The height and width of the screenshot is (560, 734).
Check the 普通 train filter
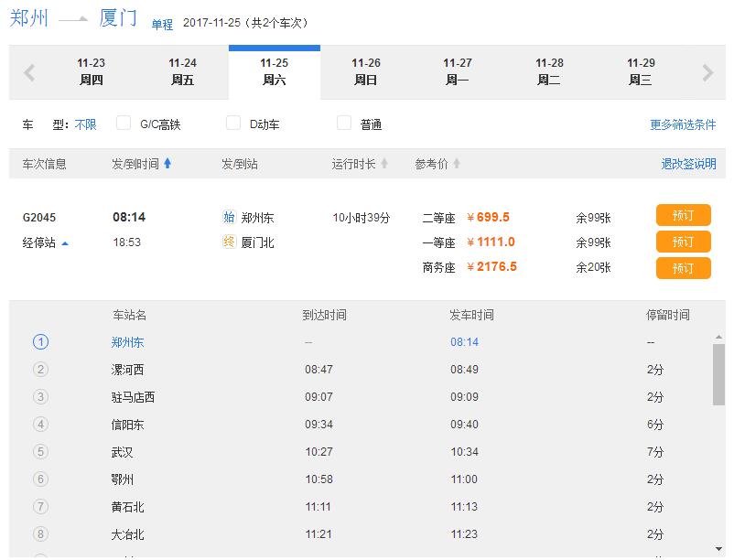coord(344,124)
